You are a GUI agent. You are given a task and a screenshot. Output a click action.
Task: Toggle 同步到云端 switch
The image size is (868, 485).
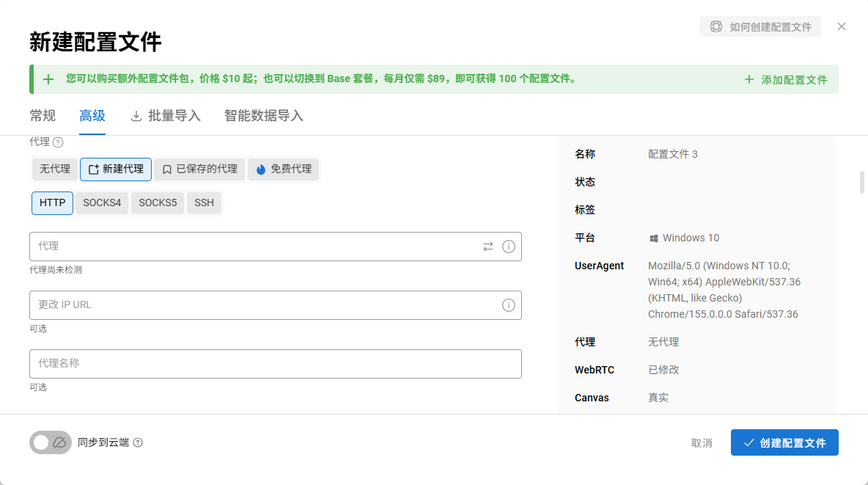(x=51, y=442)
